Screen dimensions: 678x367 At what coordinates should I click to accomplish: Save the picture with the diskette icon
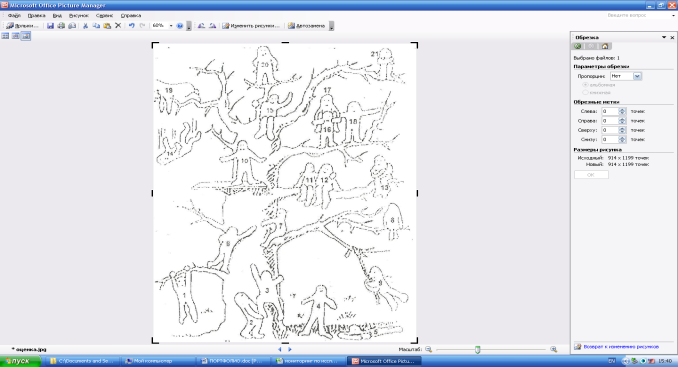click(50, 26)
